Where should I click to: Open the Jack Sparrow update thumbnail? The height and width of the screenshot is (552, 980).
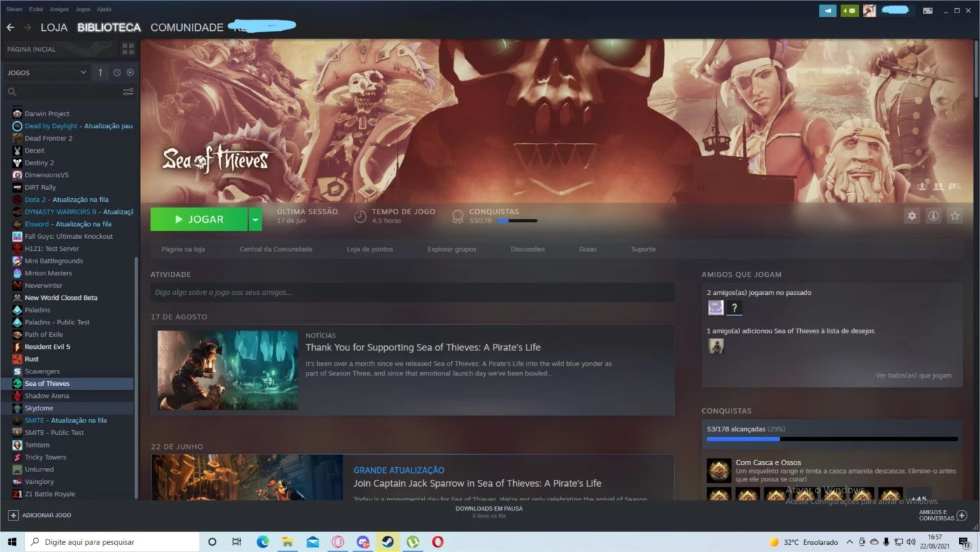[x=247, y=477]
